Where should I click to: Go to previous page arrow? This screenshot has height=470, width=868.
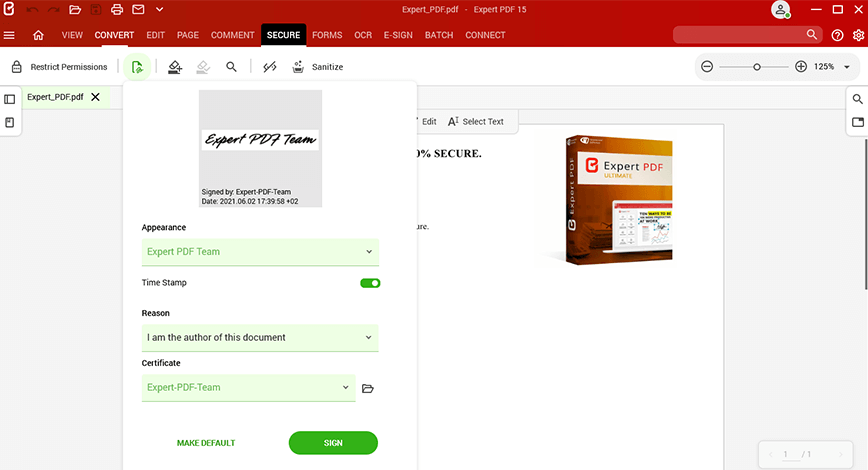(x=770, y=454)
